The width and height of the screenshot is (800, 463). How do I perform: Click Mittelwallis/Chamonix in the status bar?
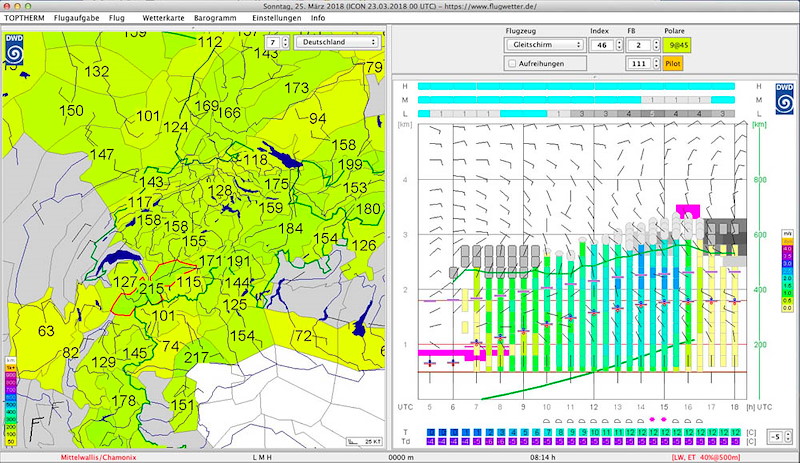pyautogui.click(x=98, y=457)
